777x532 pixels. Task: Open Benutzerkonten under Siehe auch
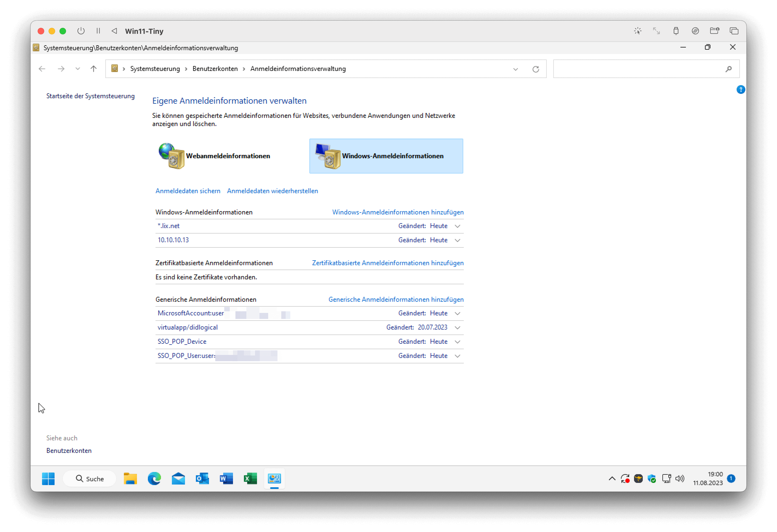click(x=69, y=450)
